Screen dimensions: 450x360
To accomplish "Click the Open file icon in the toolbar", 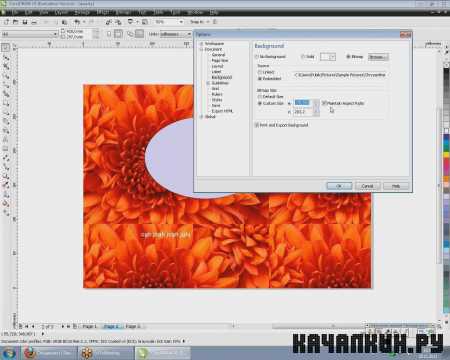I will coord(15,22).
